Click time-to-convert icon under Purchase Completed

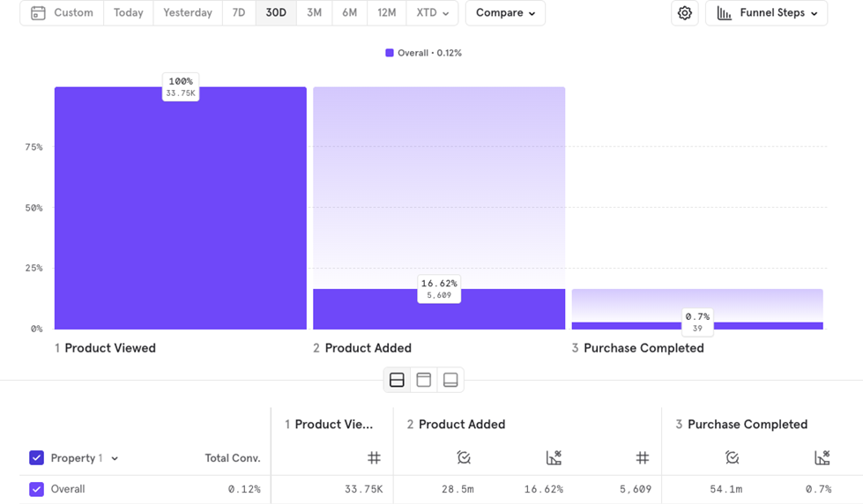click(x=732, y=457)
